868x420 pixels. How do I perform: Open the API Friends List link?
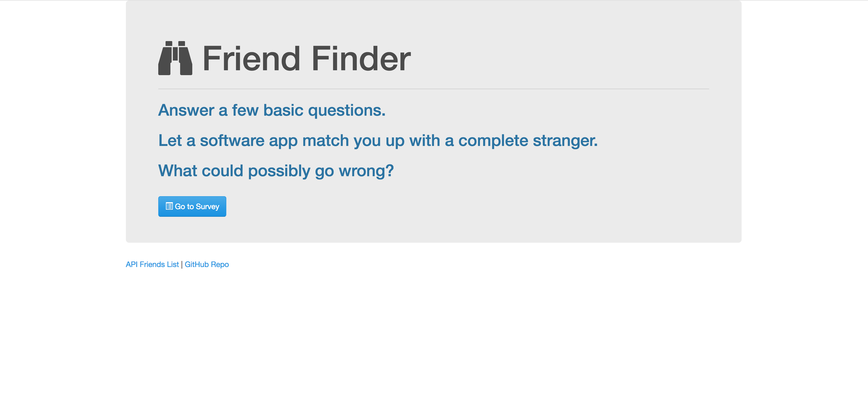[x=152, y=264]
